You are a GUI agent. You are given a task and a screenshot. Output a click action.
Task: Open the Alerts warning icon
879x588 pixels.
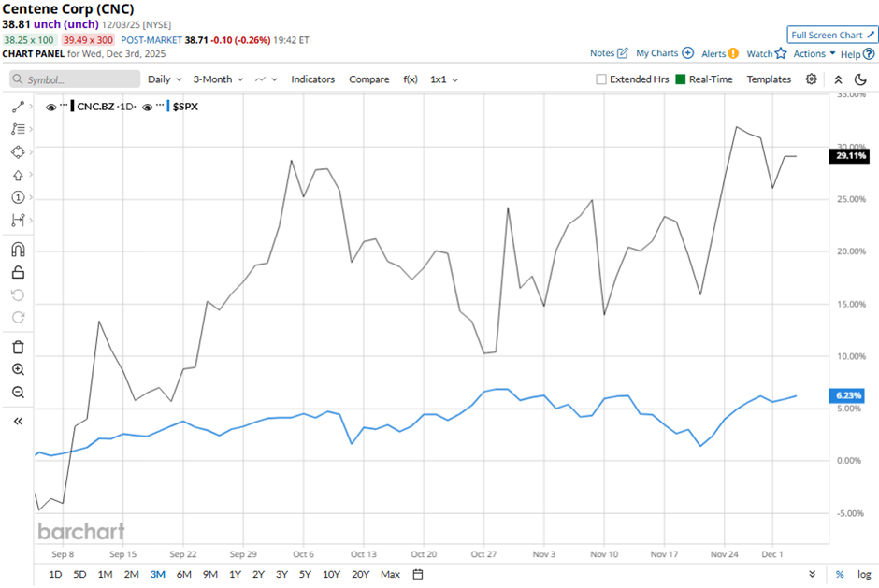point(733,54)
